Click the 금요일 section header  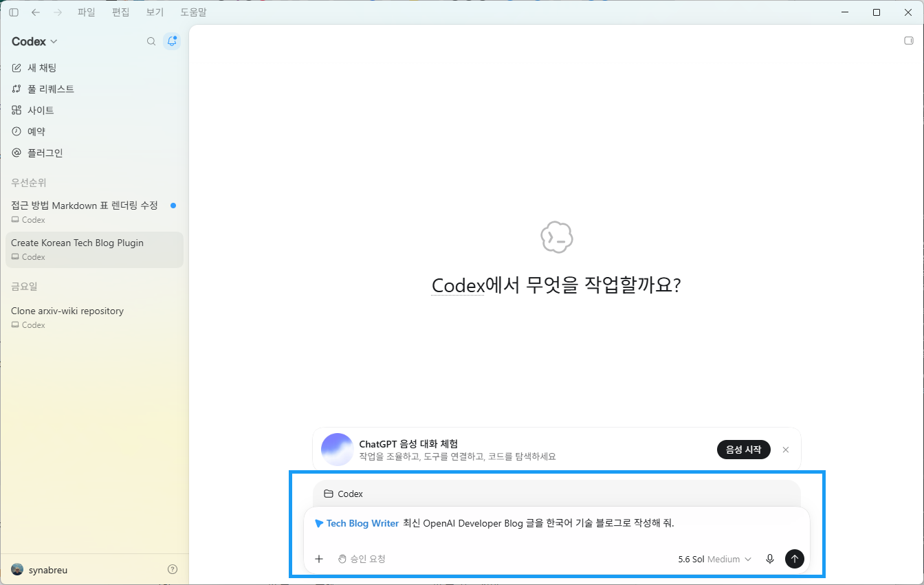24,286
